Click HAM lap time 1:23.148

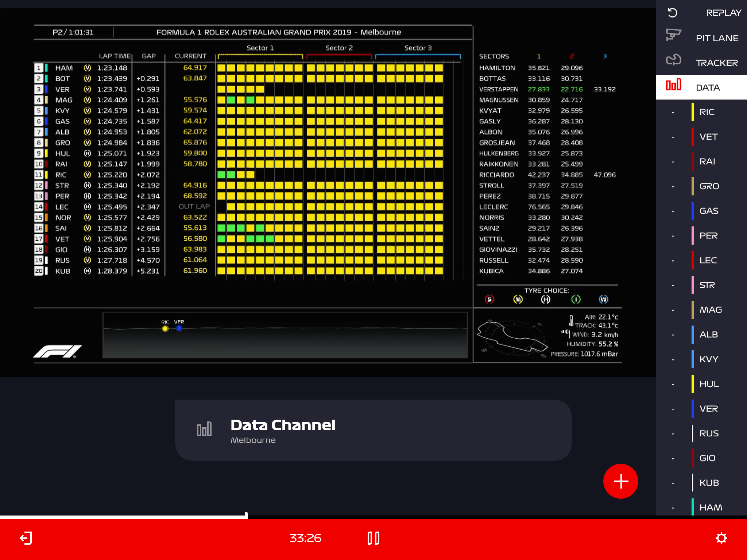[112, 68]
